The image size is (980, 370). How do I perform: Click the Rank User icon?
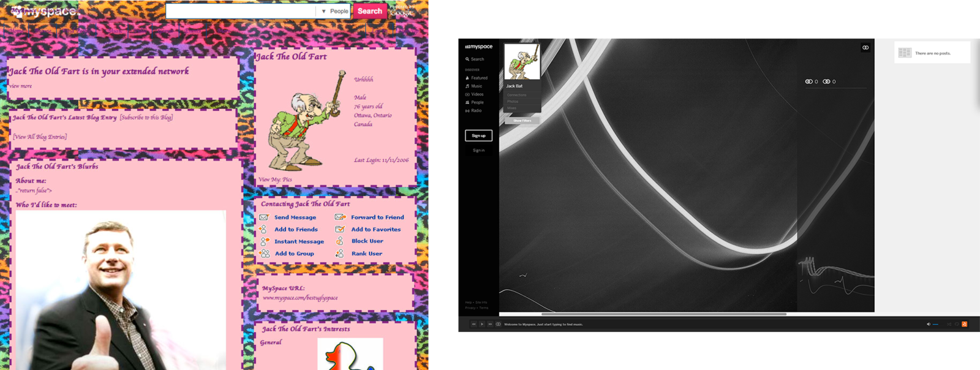pos(339,253)
